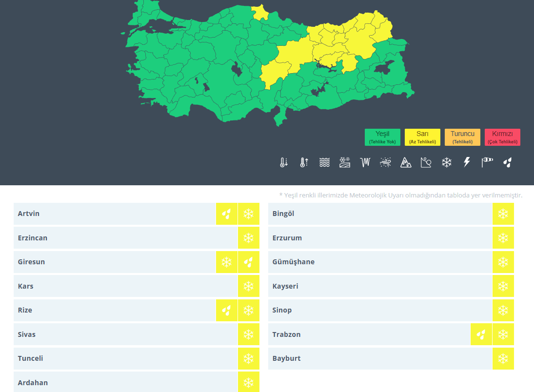The width and height of the screenshot is (534, 392).
Task: Click the rain drops icon in Trabzon row
Action: click(481, 334)
